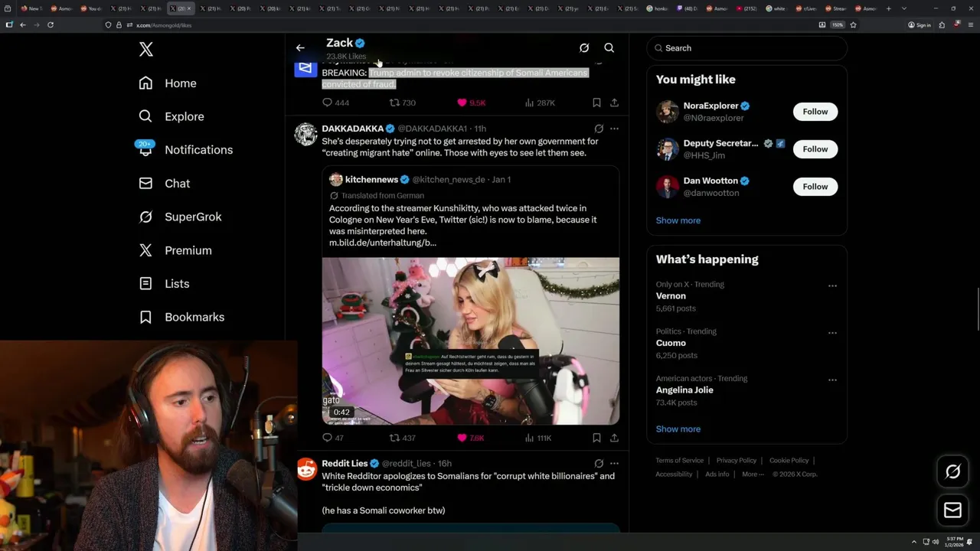Viewport: 980px width, 551px height.
Task: Open Premium in sidebar
Action: (175, 250)
